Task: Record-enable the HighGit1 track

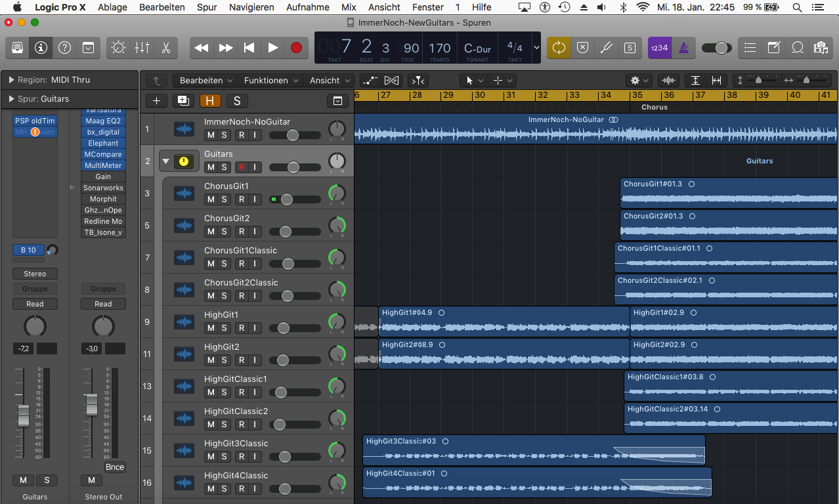Action: [242, 327]
